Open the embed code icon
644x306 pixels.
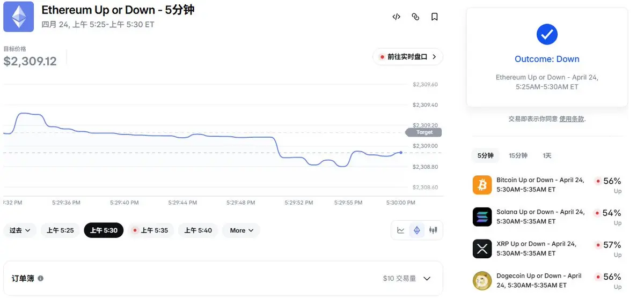click(396, 17)
